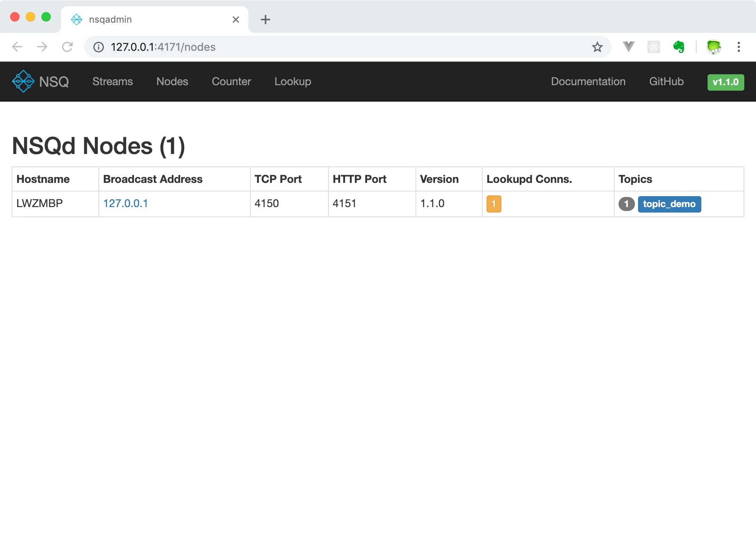This screenshot has height=540, width=756.
Task: Click the browser forward arrow
Action: pyautogui.click(x=42, y=47)
